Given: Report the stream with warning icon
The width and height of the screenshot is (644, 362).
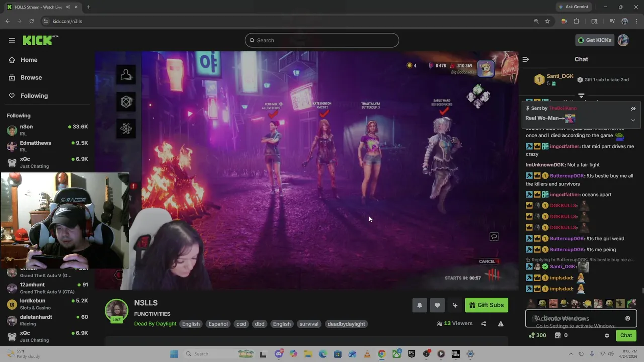Looking at the screenshot, I should (501, 324).
